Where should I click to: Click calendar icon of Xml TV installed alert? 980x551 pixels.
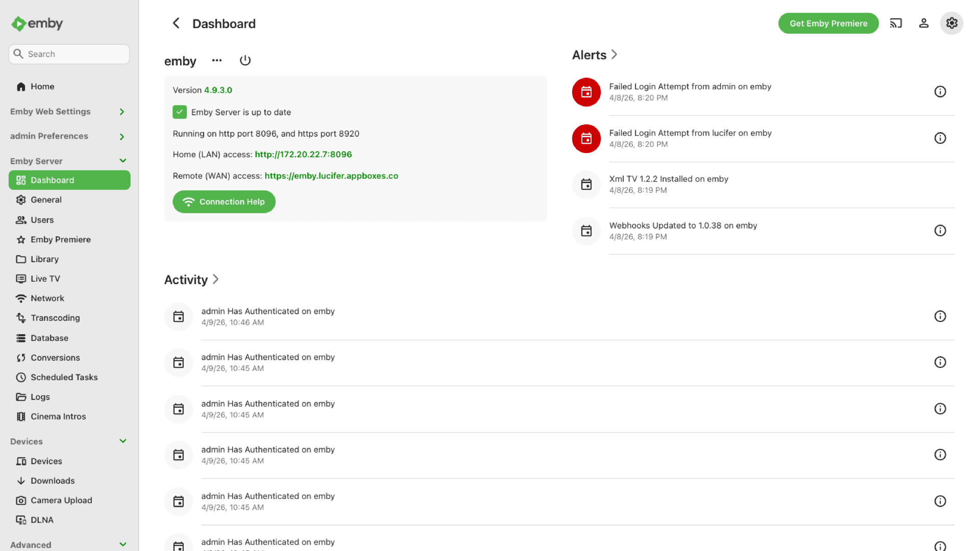click(586, 184)
